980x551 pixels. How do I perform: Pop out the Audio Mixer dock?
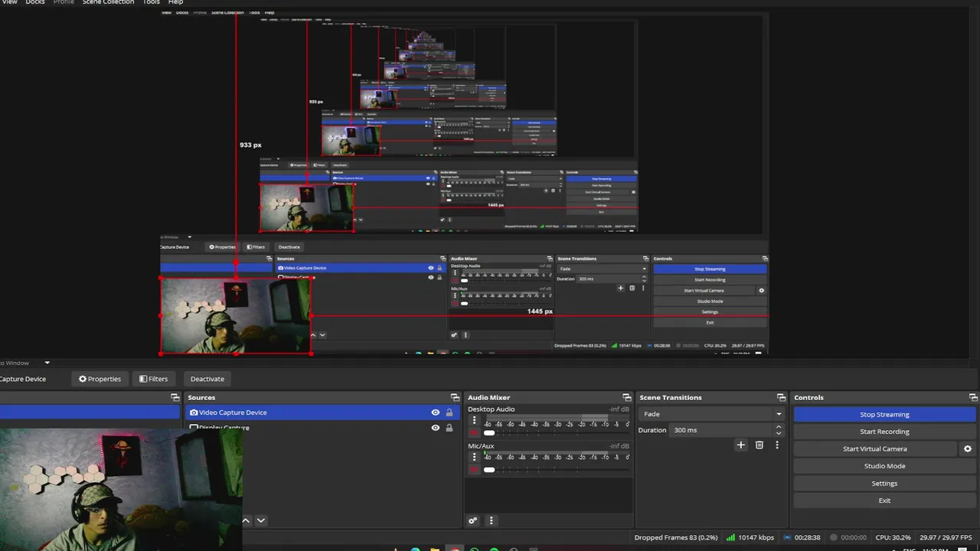[626, 397]
